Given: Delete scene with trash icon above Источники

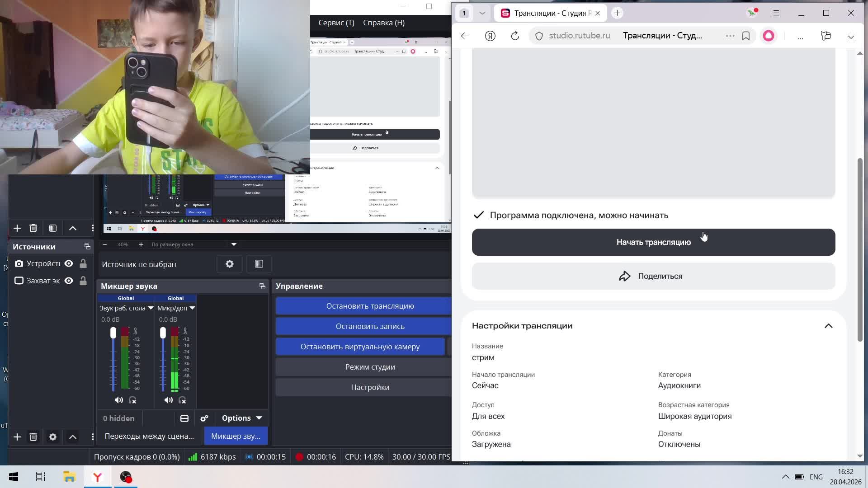Looking at the screenshot, I should click(33, 228).
